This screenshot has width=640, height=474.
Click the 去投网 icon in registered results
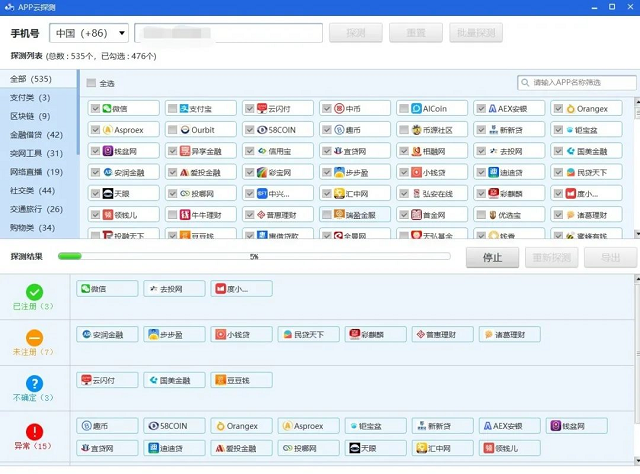click(x=153, y=289)
